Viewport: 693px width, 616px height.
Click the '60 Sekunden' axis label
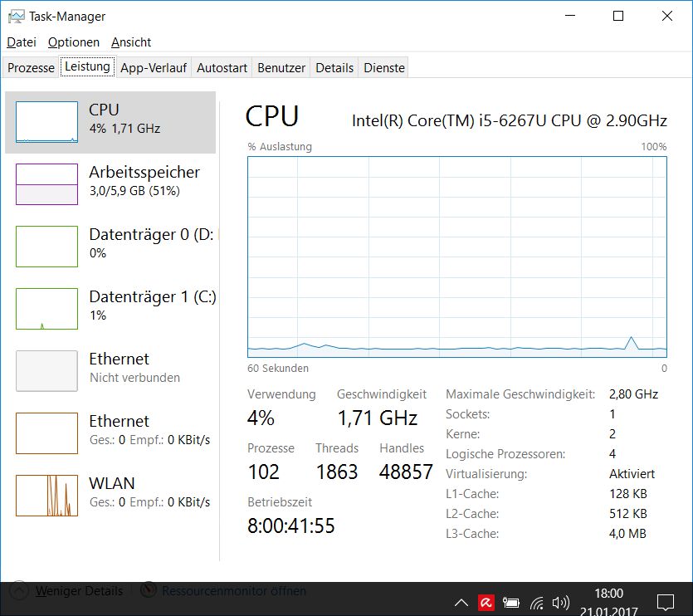278,369
